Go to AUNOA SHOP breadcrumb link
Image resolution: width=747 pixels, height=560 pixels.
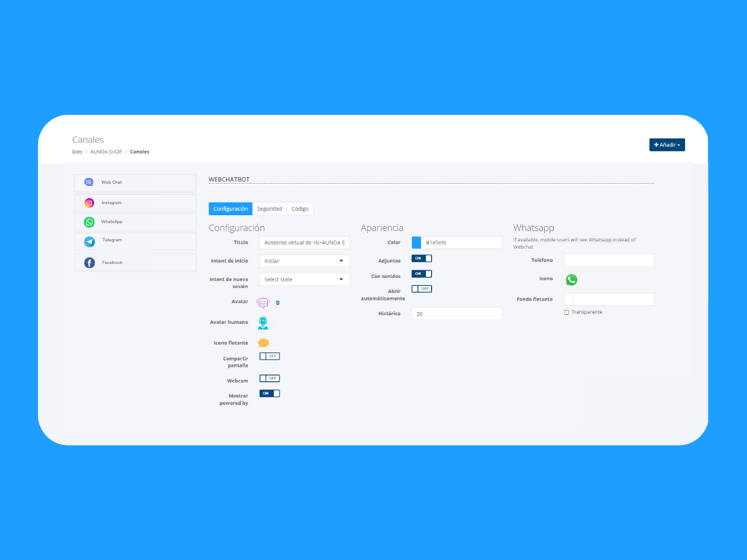106,152
